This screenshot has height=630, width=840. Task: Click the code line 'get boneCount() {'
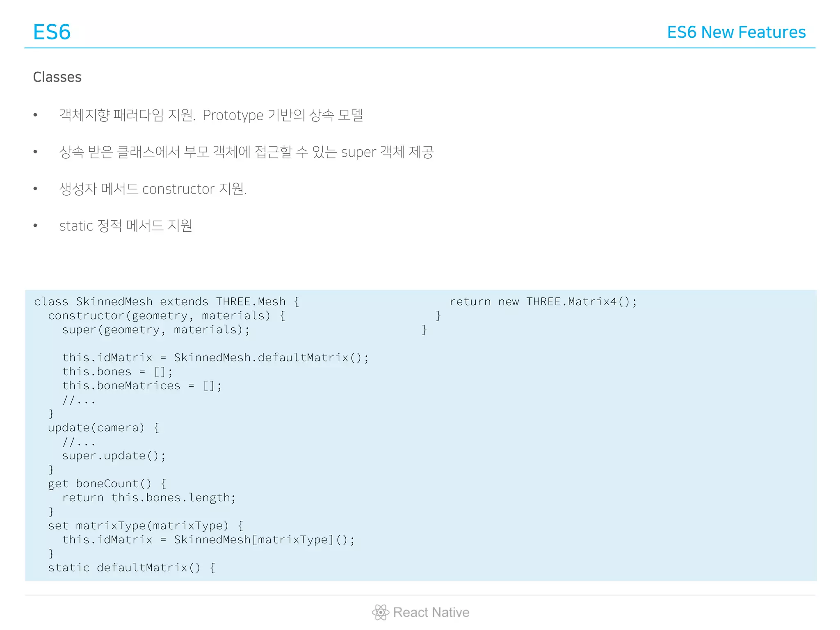click(107, 484)
